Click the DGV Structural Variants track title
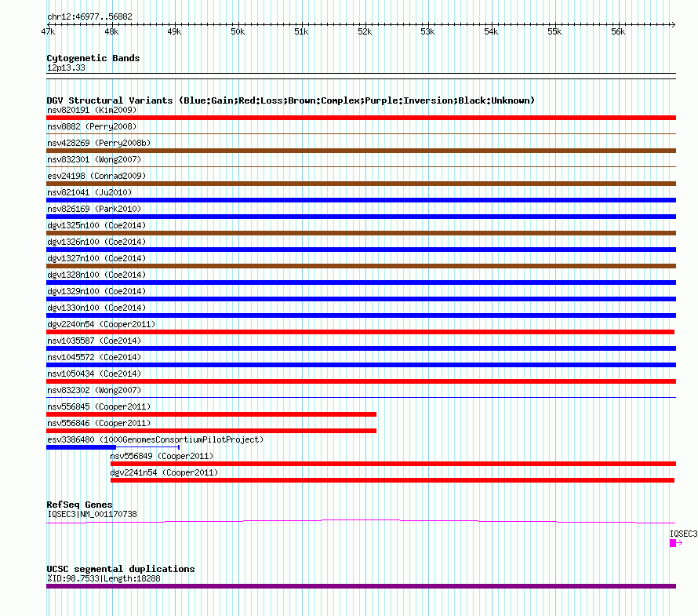The width and height of the screenshot is (698, 616). tap(290, 100)
